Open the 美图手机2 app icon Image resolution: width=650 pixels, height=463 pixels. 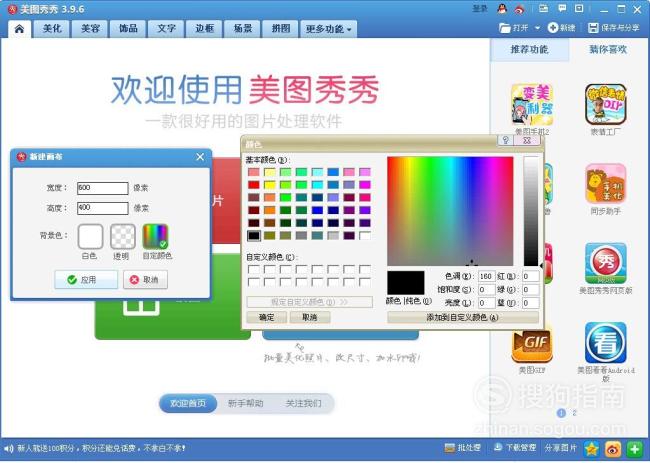pos(532,104)
